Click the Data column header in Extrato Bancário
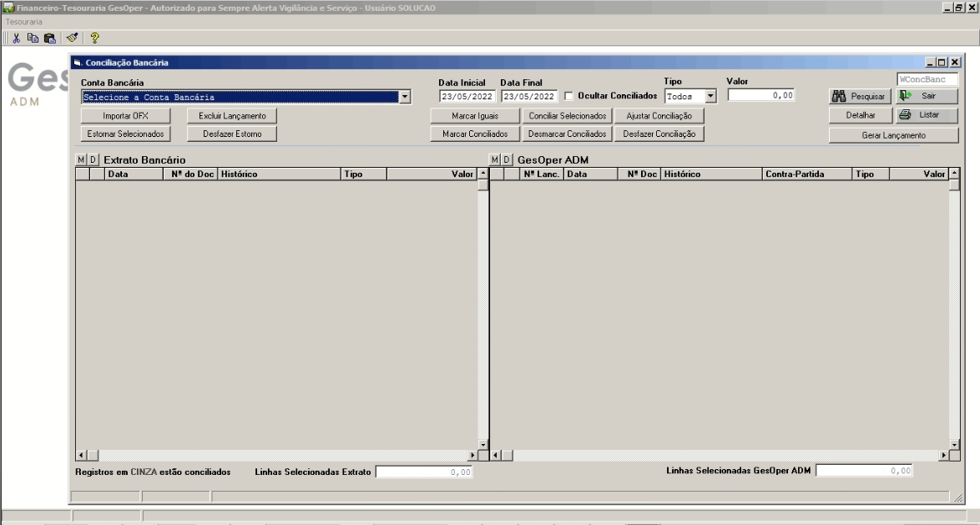This screenshot has height=525, width=980. (134, 174)
